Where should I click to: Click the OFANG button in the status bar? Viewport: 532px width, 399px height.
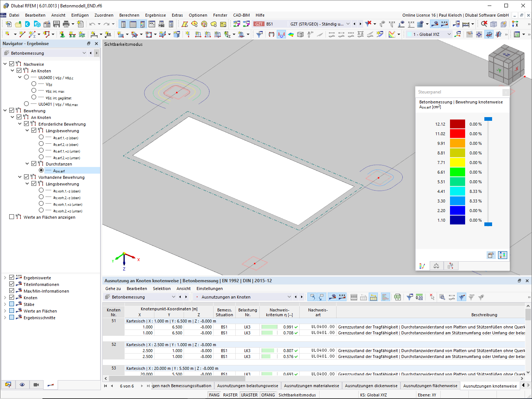268,395
